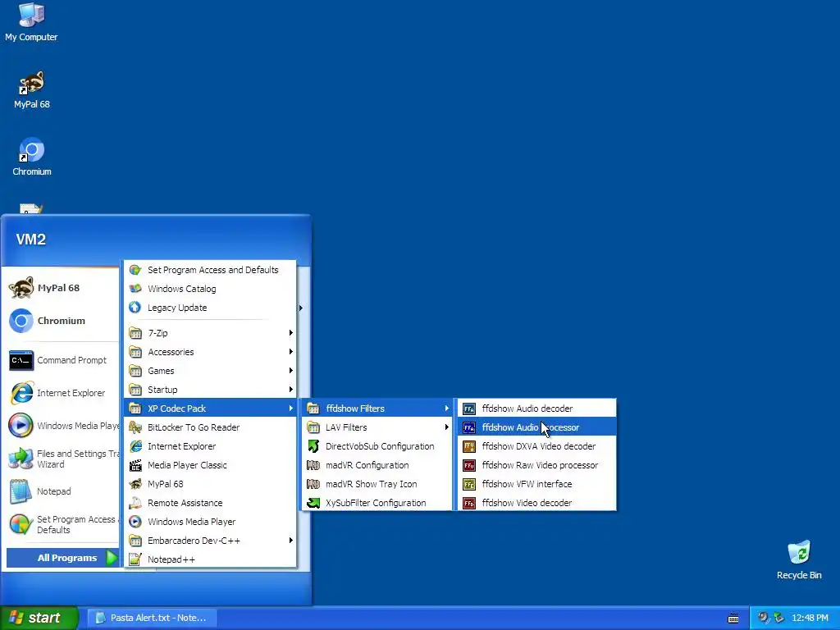Click MyPal 68 icon in All Programs list
Viewport: 840px width, 630px height.
click(x=135, y=484)
